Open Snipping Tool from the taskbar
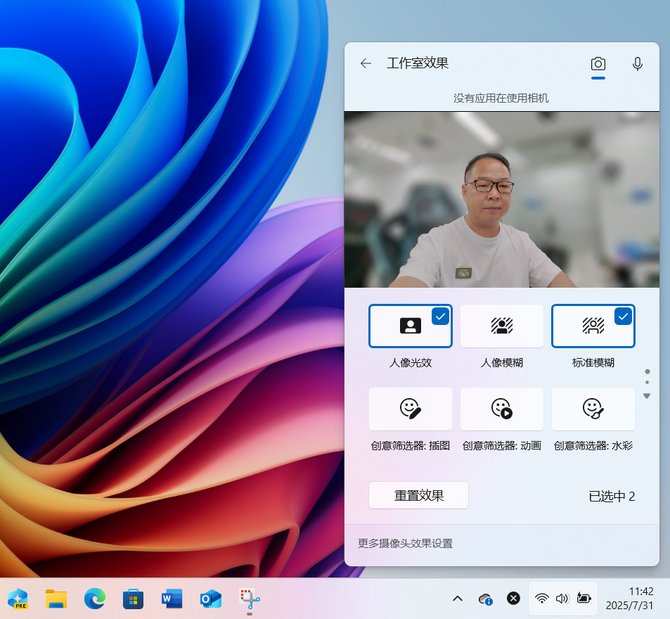 [x=249, y=598]
